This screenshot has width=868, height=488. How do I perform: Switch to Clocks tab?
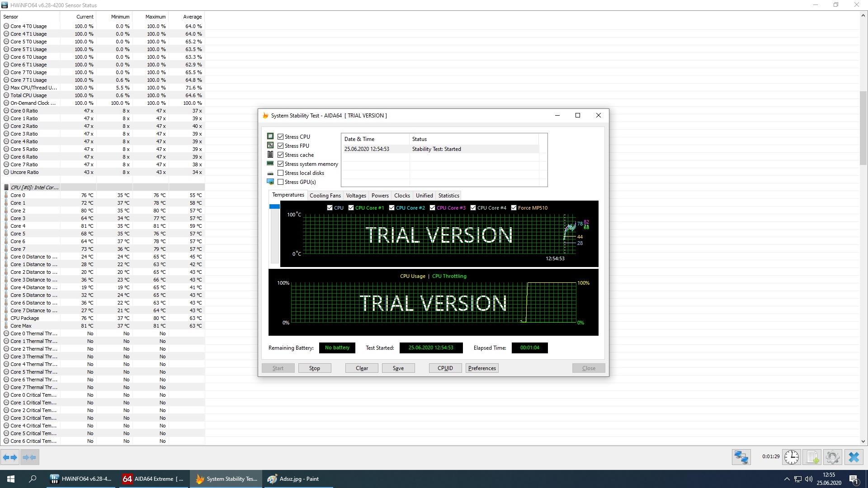pyautogui.click(x=402, y=196)
